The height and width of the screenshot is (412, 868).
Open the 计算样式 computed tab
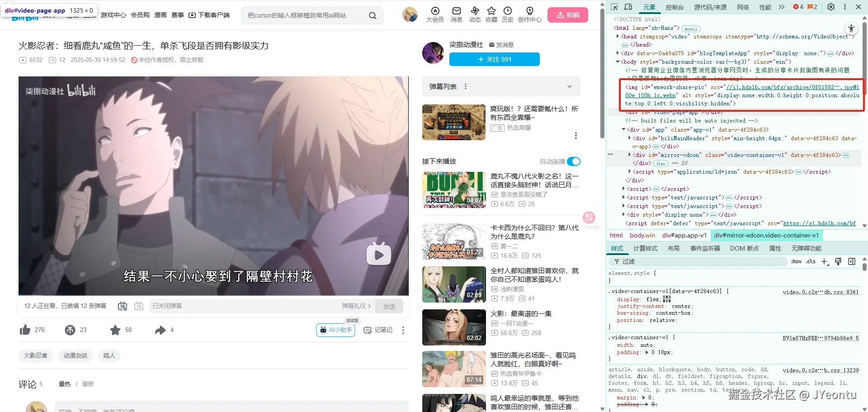[645, 248]
